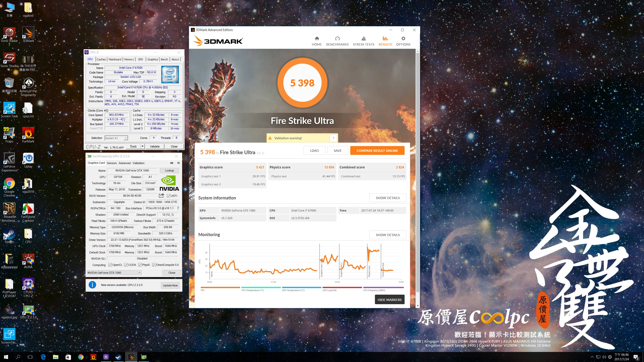Click Update Now for GPU-Z 2.2.0
Screen dimensions: 644x362
(170, 285)
